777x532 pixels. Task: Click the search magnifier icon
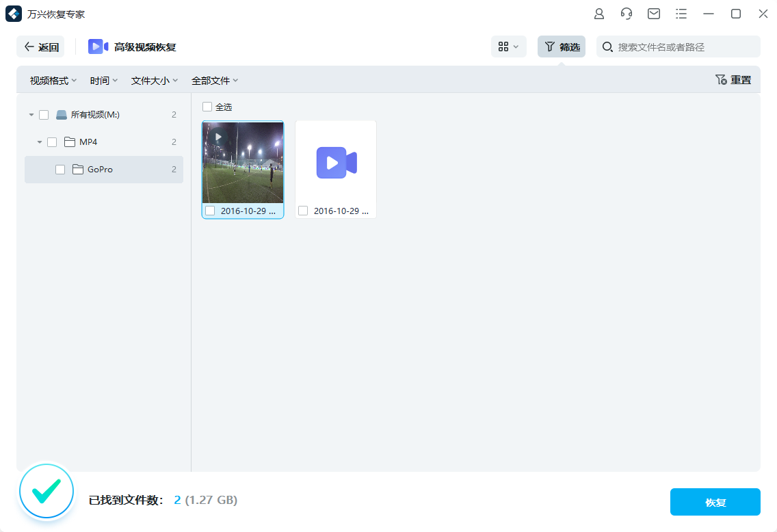pyautogui.click(x=607, y=46)
